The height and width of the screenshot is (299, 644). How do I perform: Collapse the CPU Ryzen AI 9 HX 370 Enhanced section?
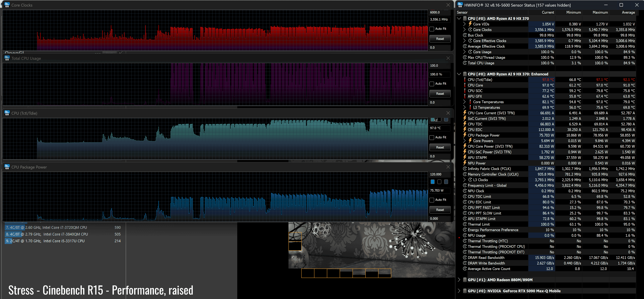point(459,74)
